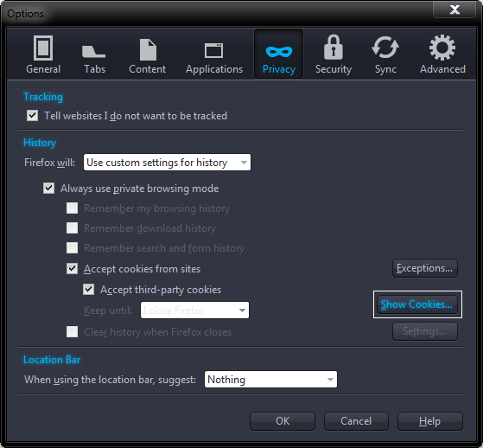This screenshot has height=448, width=483.
Task: Confirm changes with OK button
Action: click(283, 421)
